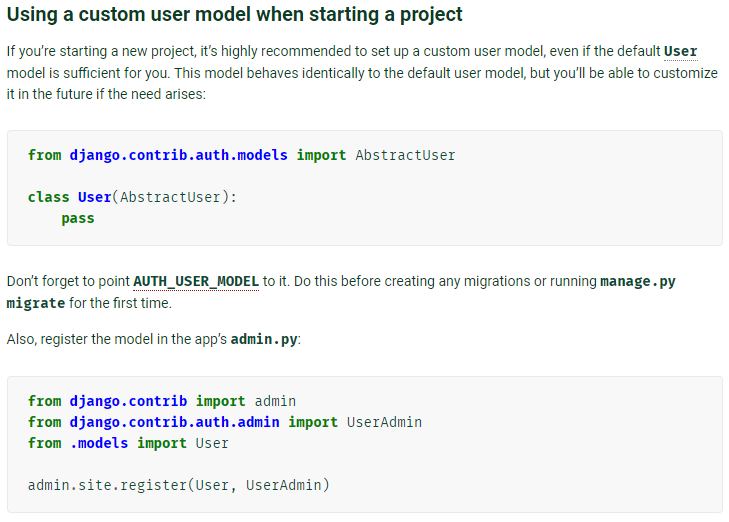The image size is (729, 522).
Task: Click "(AbstractUser)" in the class definition line
Action: [174, 197]
